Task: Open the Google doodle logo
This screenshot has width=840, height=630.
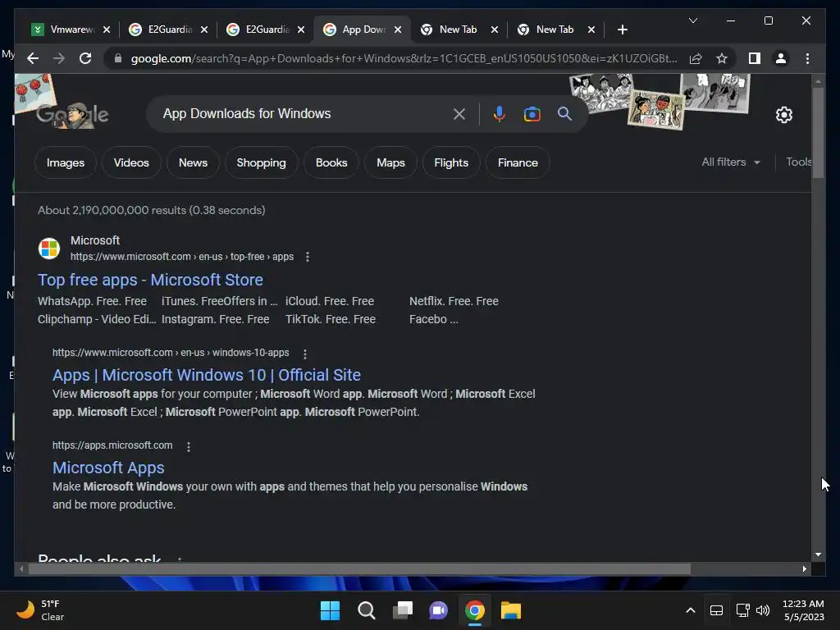Action: click(72, 113)
